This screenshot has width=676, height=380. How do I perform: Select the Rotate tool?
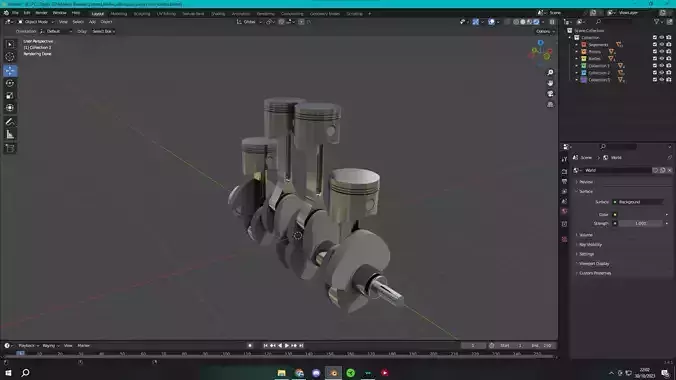[10, 83]
